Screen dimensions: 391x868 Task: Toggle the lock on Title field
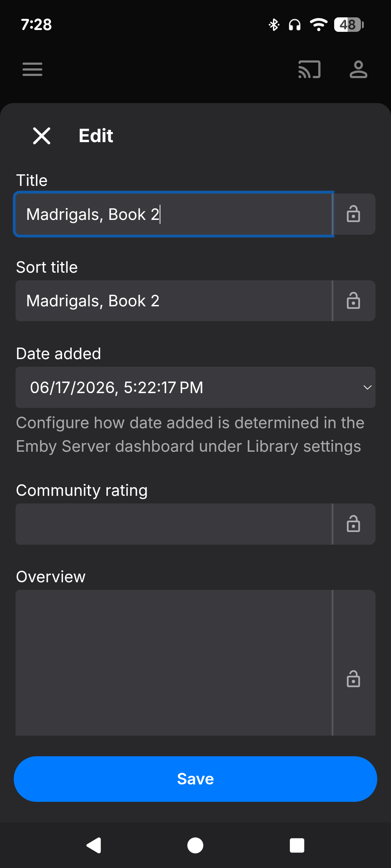[354, 214]
